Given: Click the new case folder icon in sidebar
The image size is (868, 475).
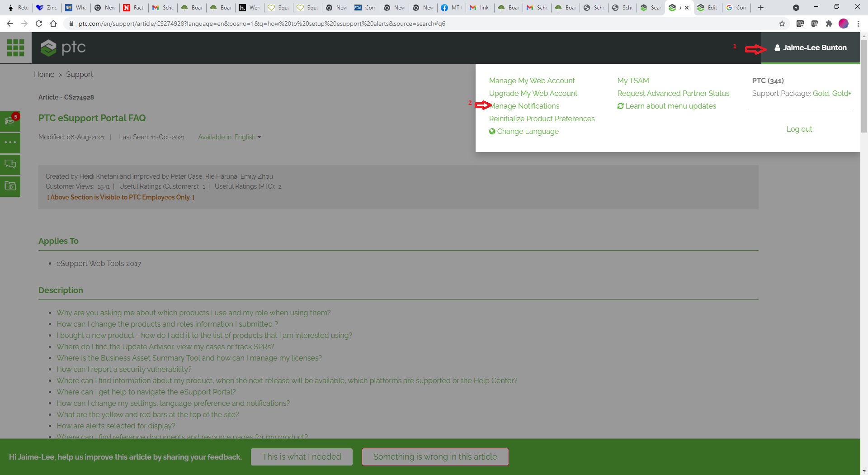Looking at the screenshot, I should click(10, 186).
